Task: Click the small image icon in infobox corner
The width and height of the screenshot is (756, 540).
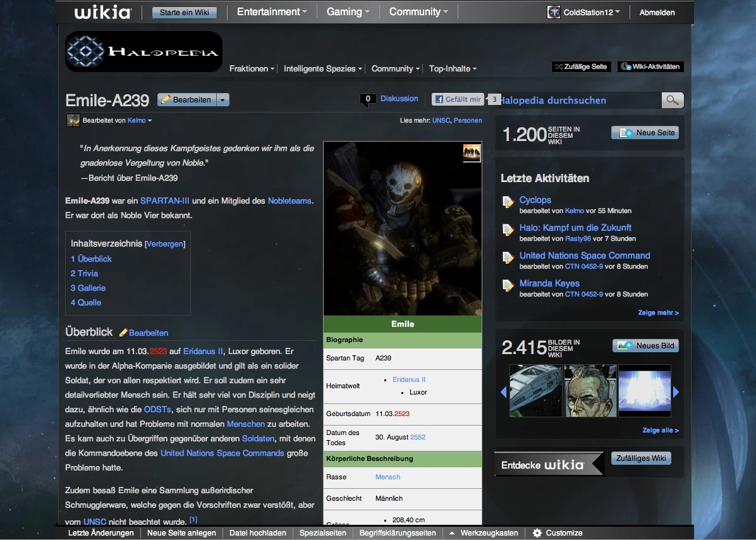Action: (472, 153)
